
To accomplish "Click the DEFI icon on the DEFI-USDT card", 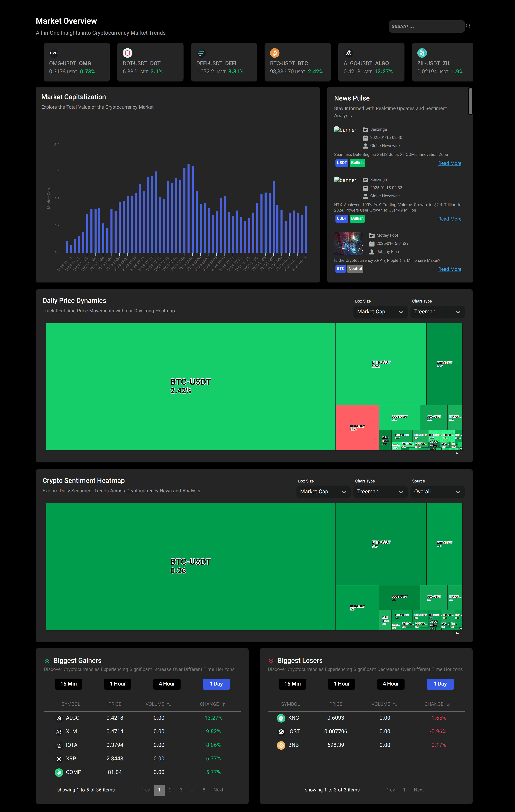I will tap(201, 53).
